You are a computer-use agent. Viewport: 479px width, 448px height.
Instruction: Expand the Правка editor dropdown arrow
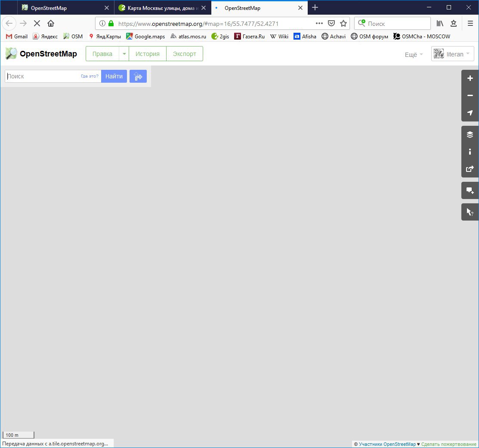point(124,54)
